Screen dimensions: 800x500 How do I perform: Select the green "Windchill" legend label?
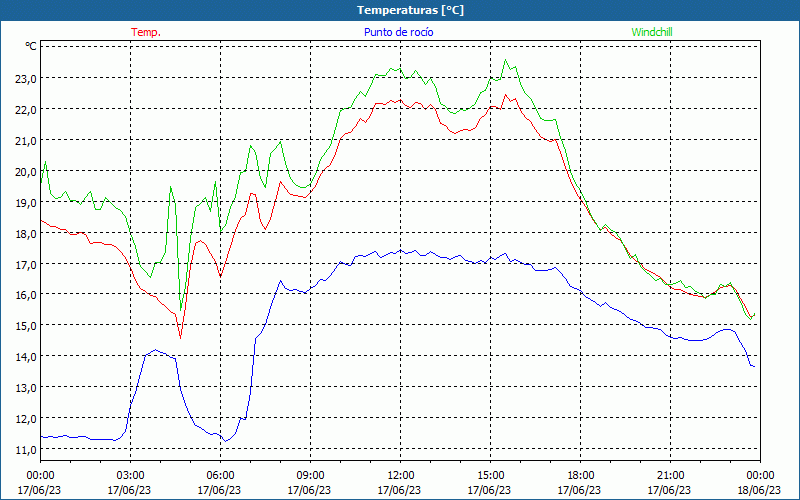click(652, 32)
